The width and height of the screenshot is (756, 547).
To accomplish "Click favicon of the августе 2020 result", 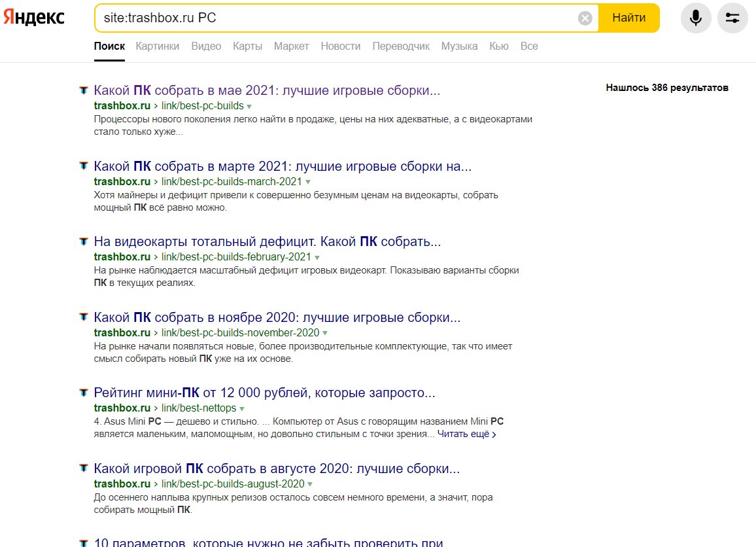I will [84, 468].
